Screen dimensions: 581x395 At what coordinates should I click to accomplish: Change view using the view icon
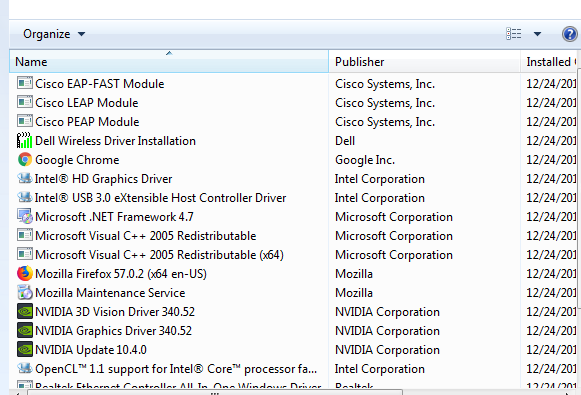[x=514, y=34]
